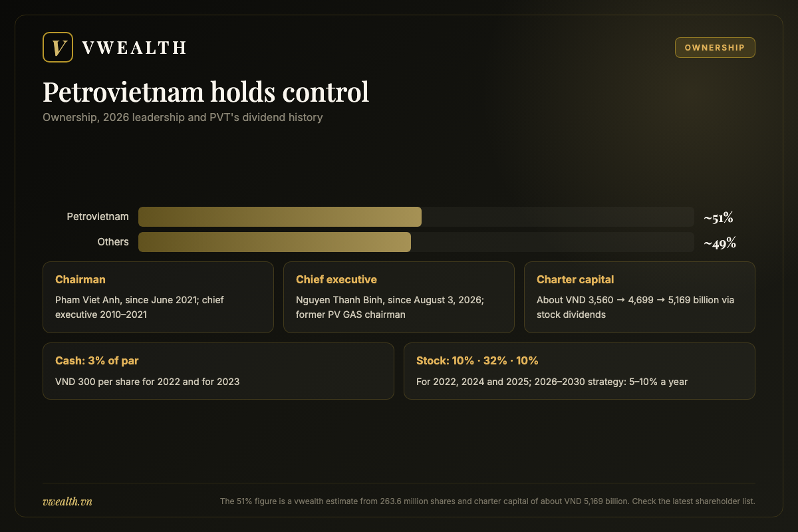Open the Chief executive card
Viewport: 798px width, 532px height.
[399, 297]
